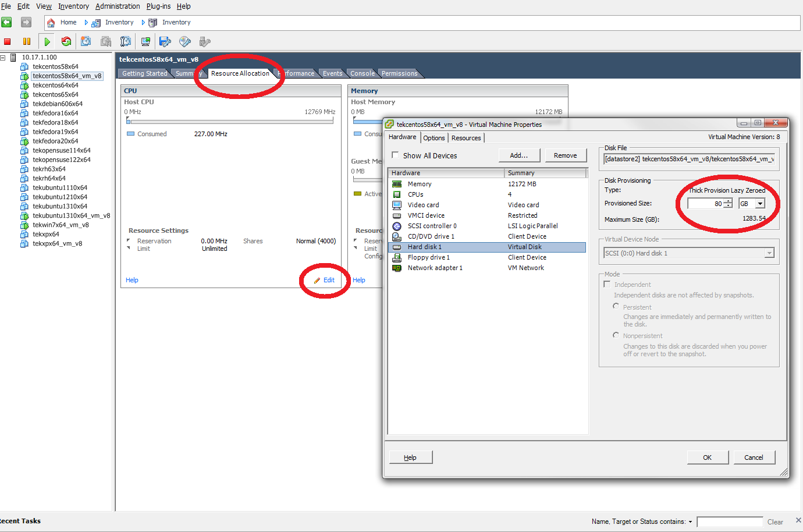Select tekfedora20x64 in the inventory tree
Viewport: 803px width, 532px height.
coord(55,141)
